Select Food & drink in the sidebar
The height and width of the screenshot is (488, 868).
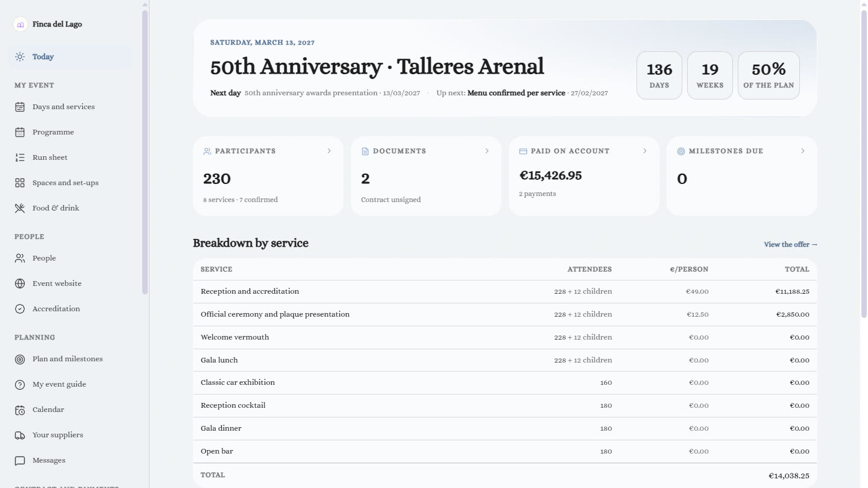[71, 208]
